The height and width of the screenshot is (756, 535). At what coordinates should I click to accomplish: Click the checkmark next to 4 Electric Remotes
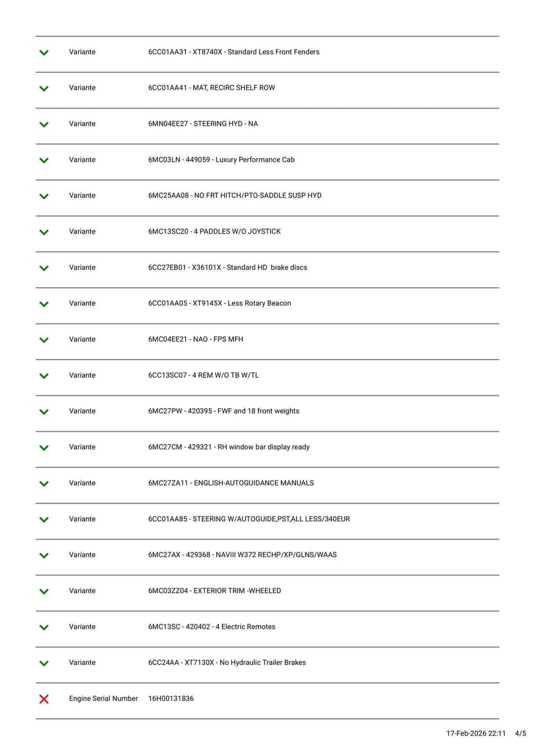click(x=44, y=627)
